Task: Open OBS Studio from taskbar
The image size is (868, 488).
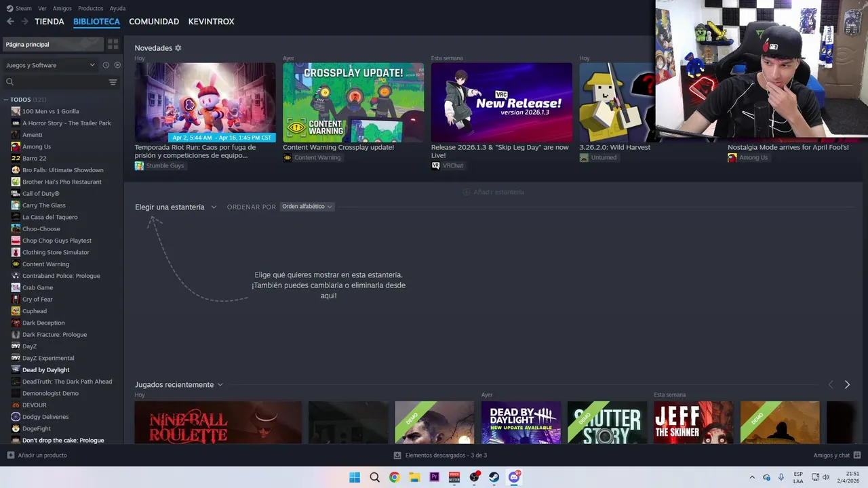Action: pyautogui.click(x=474, y=477)
